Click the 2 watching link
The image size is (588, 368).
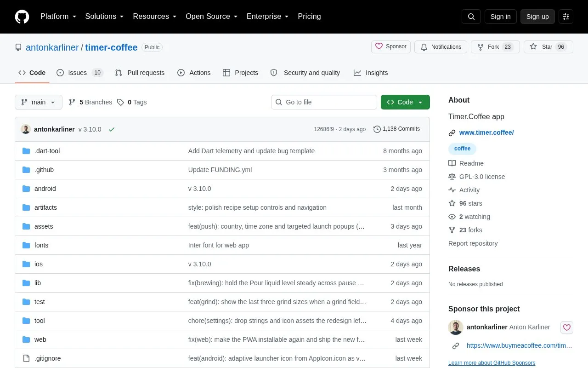(x=469, y=217)
